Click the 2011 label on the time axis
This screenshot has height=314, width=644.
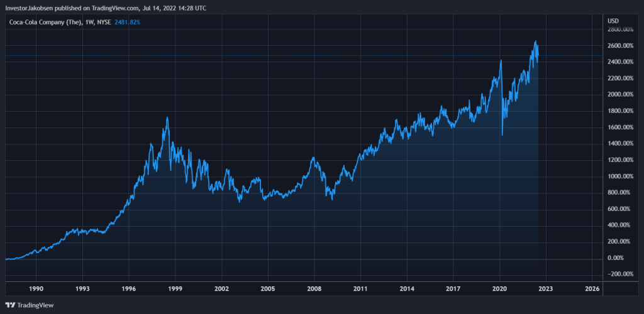360,289
